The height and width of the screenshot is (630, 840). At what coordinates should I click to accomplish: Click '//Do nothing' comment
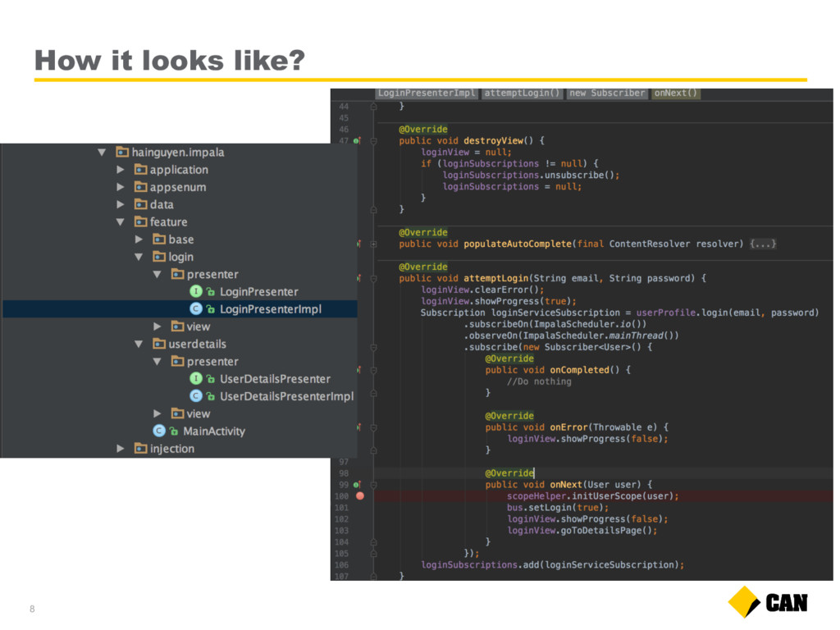(539, 381)
